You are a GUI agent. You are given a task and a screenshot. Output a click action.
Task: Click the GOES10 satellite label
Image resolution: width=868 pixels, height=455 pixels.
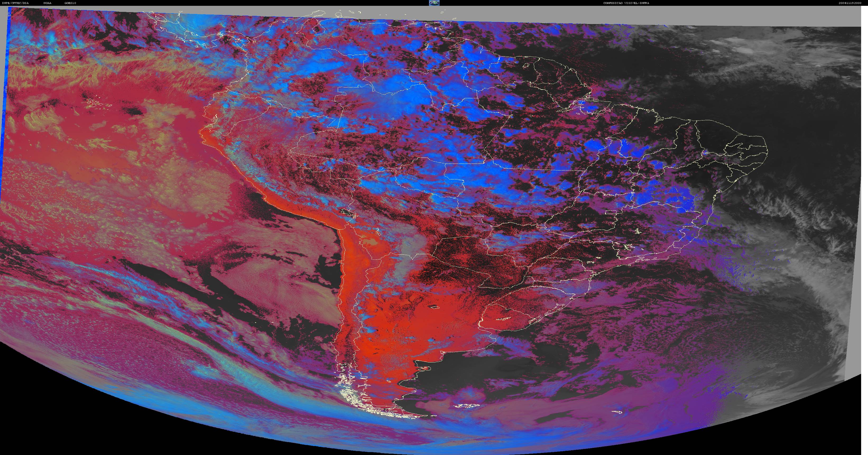pos(70,3)
